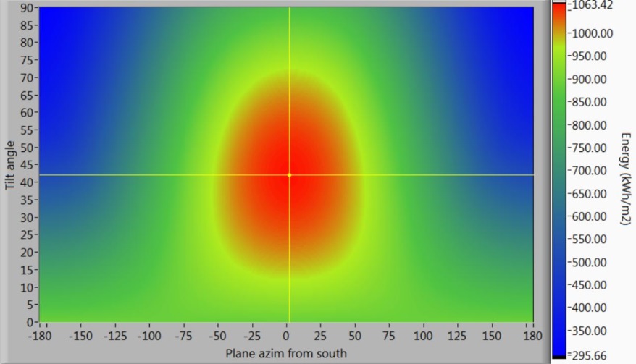
Task: Select the -180 azimuth axis minimum
Action: (x=39, y=336)
